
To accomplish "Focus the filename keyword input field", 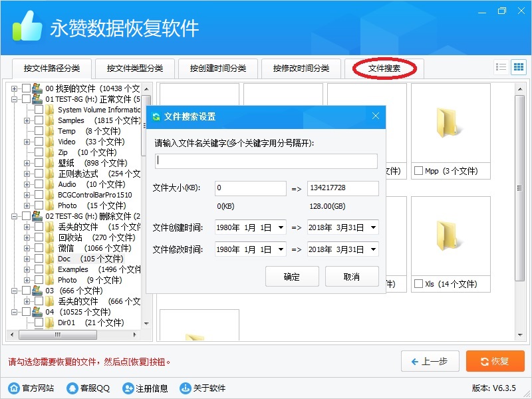I will click(x=266, y=161).
